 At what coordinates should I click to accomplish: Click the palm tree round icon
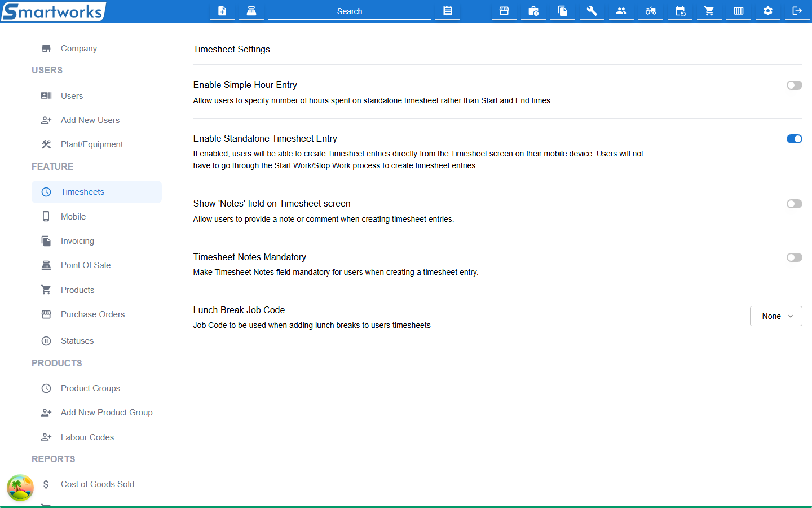(20, 488)
